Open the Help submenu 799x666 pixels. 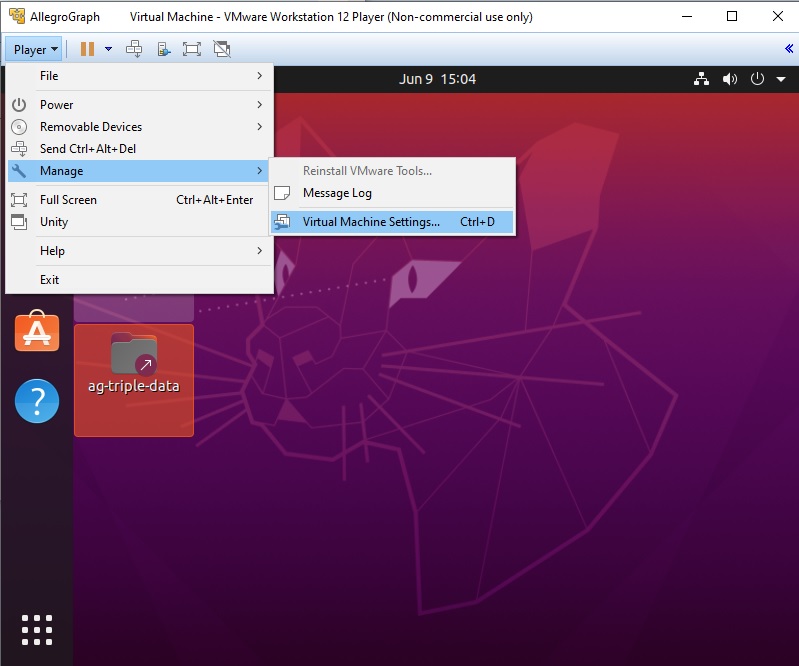pyautogui.click(x=140, y=251)
